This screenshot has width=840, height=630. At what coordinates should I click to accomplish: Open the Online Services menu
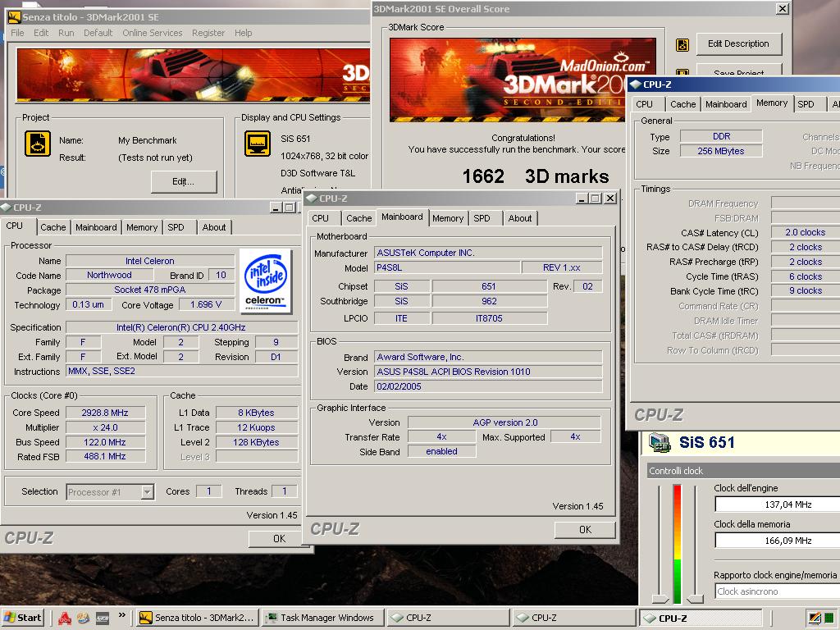(x=152, y=33)
